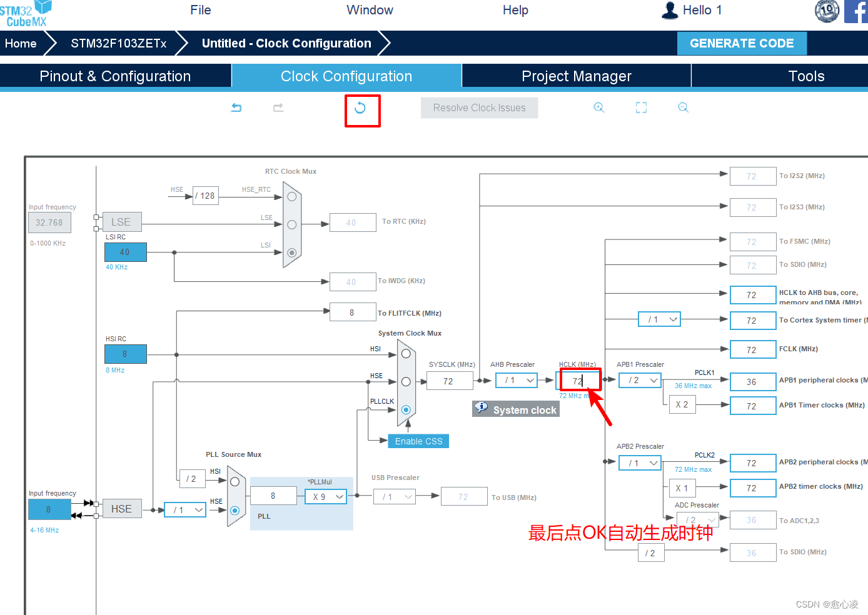Viewport: 868px width, 615px height.
Task: Click the To USB (MHz) value box
Action: coord(464,497)
